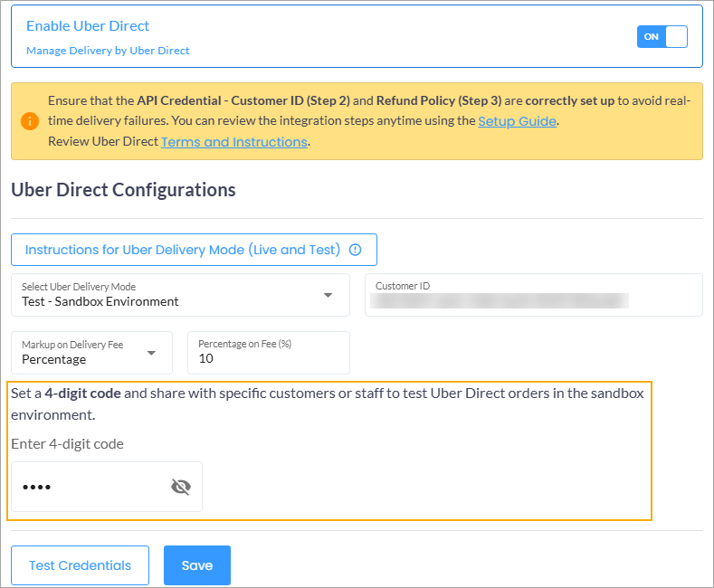Turn off the Enable Uber Direct switch
The image size is (714, 588).
point(662,36)
